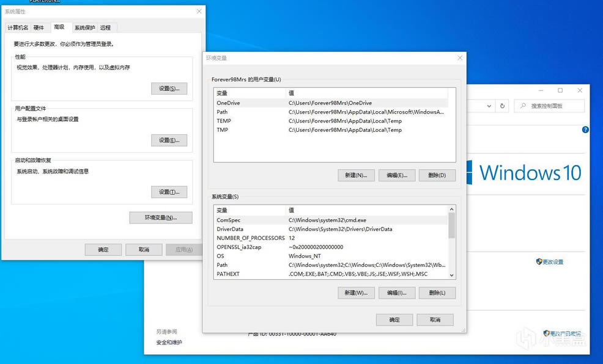This screenshot has height=364, width=603.
Task: Click the 搜索控制面板 search field
Action: (549, 106)
